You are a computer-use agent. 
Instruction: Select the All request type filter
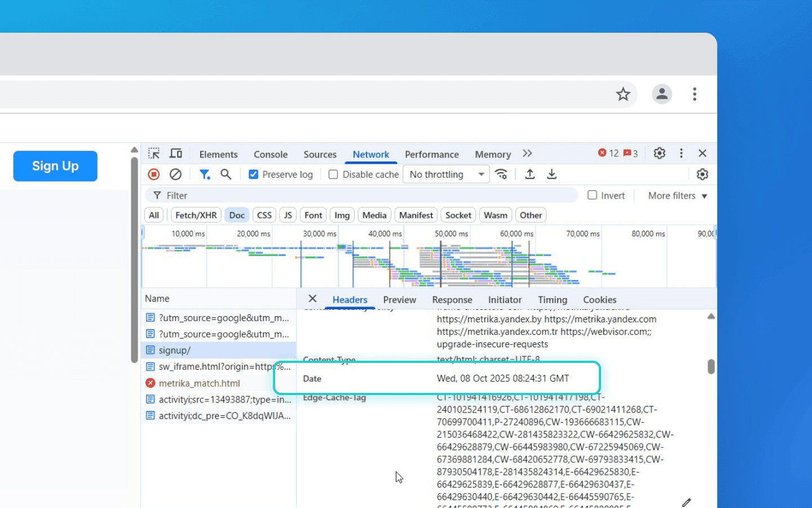pyautogui.click(x=154, y=215)
